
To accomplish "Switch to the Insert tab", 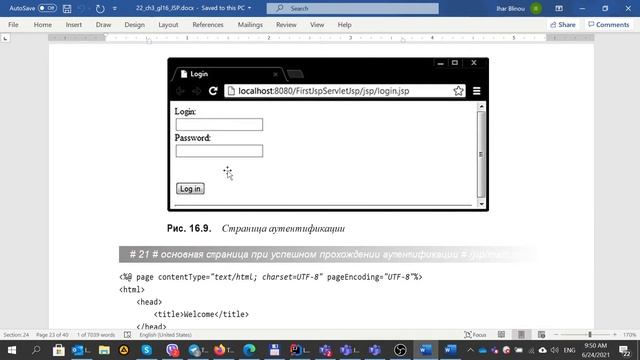I will point(73,24).
